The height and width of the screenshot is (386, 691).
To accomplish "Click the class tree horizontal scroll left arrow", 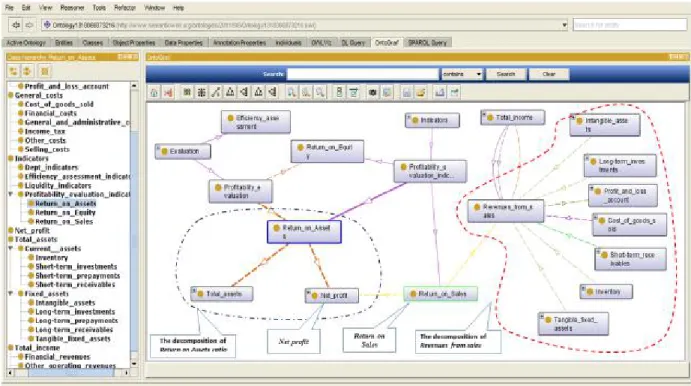I will (x=11, y=373).
